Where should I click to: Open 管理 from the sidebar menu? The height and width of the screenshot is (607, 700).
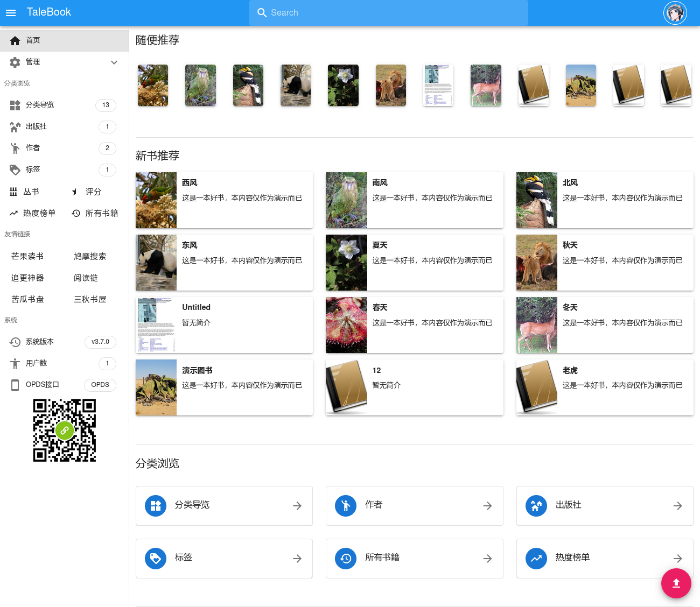[32, 62]
